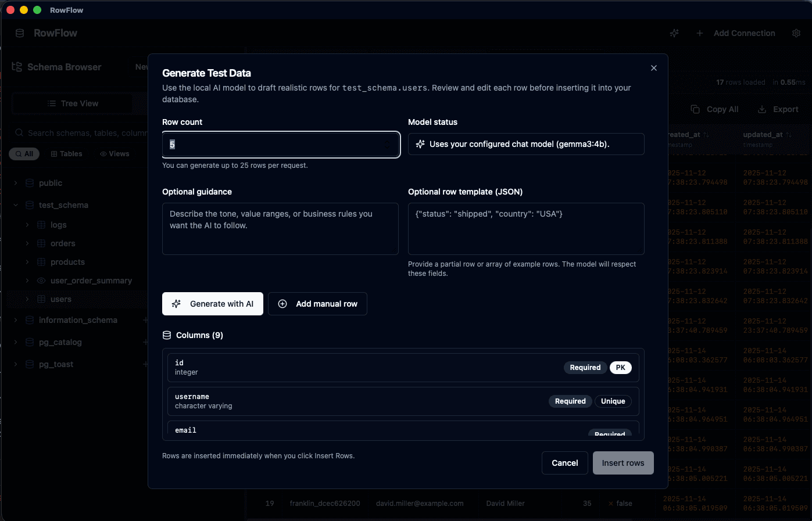Click the Generate with AI button
812x521 pixels.
(x=212, y=304)
